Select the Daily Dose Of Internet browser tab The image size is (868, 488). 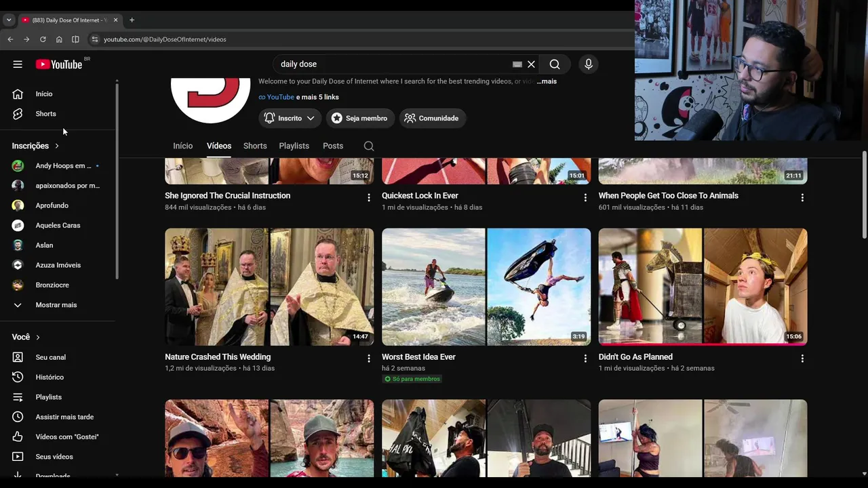click(x=69, y=20)
